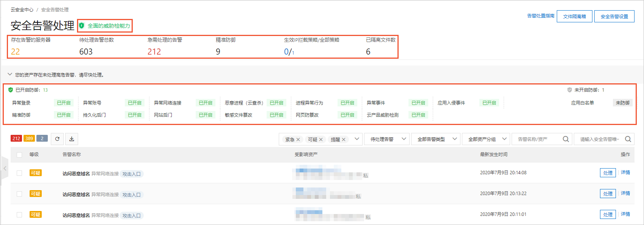The image size is (644, 225).
Task: Toggle 恶意进程（云查杀）已开启 status
Action: click(x=276, y=103)
